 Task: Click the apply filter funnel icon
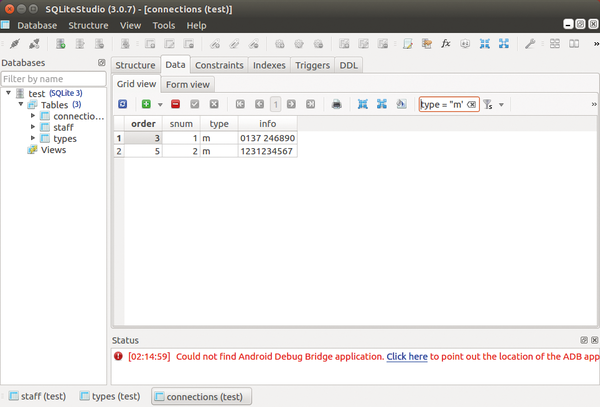(x=488, y=104)
